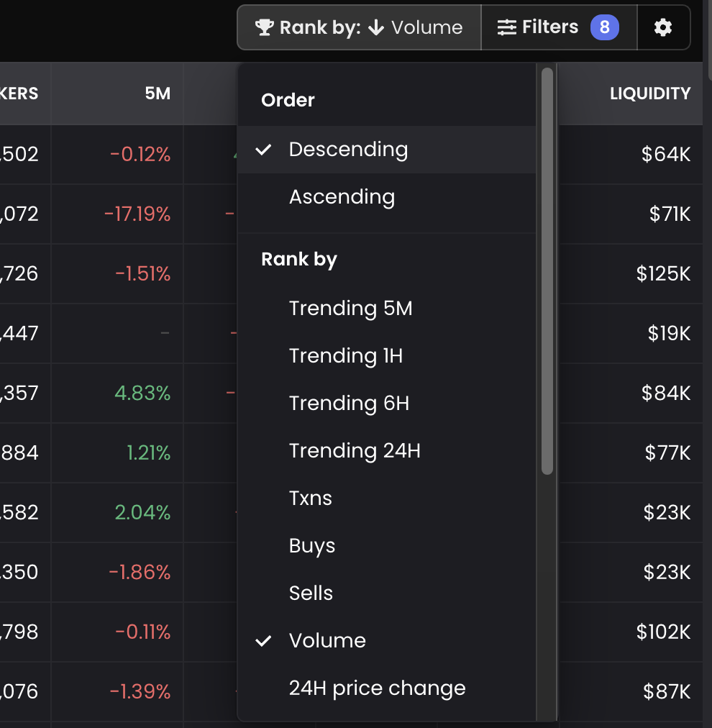Choose Trending 6H ranking
Screen dimensions: 712x728
pyautogui.click(x=349, y=404)
